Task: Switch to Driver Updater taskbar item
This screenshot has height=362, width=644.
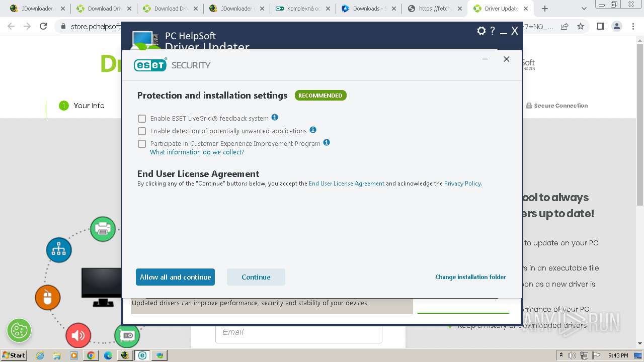Action: point(159,355)
